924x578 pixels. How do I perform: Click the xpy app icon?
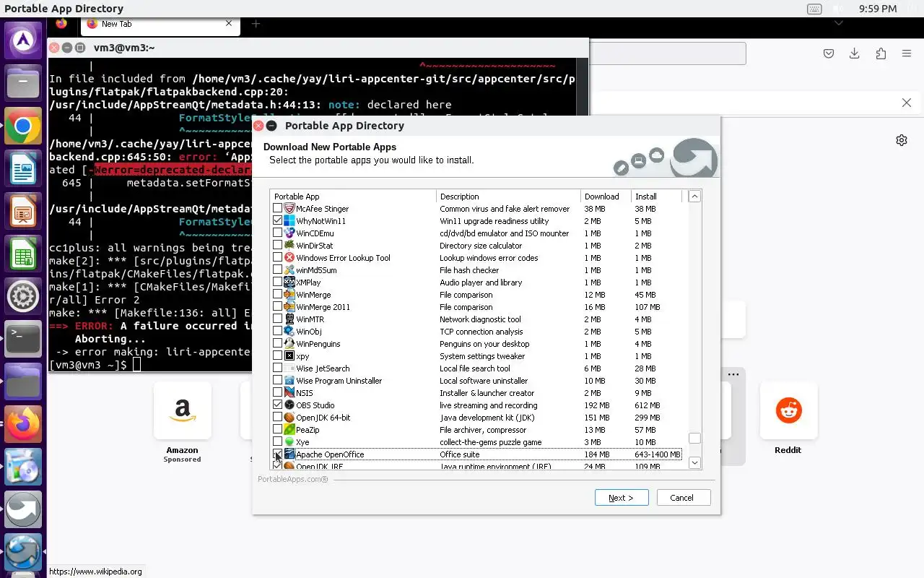(x=289, y=356)
